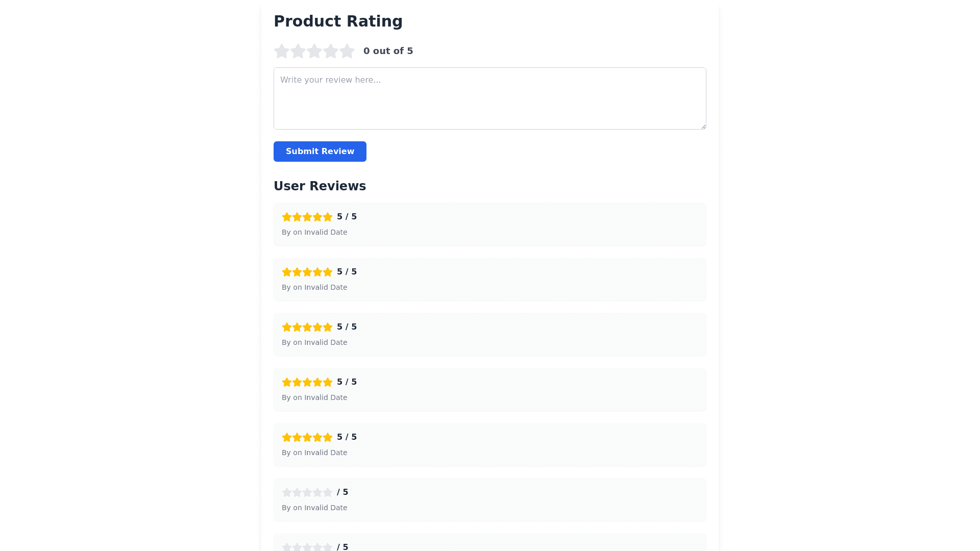Set rating to one star
980x551 pixels.
282,51
